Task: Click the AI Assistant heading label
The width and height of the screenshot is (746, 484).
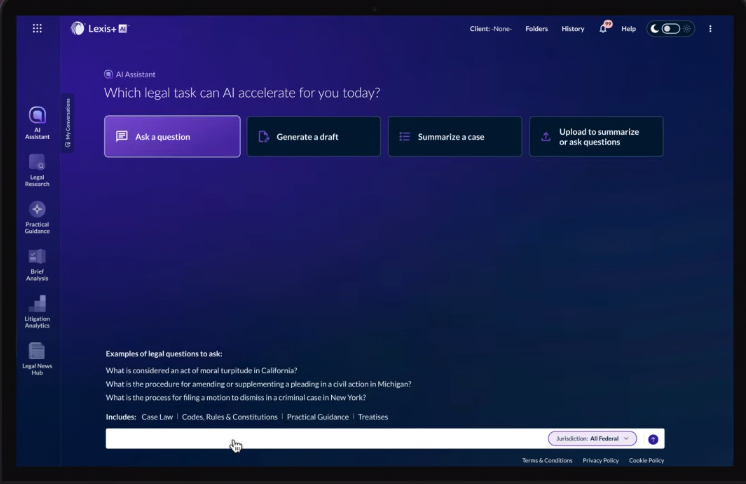Action: [x=130, y=74]
